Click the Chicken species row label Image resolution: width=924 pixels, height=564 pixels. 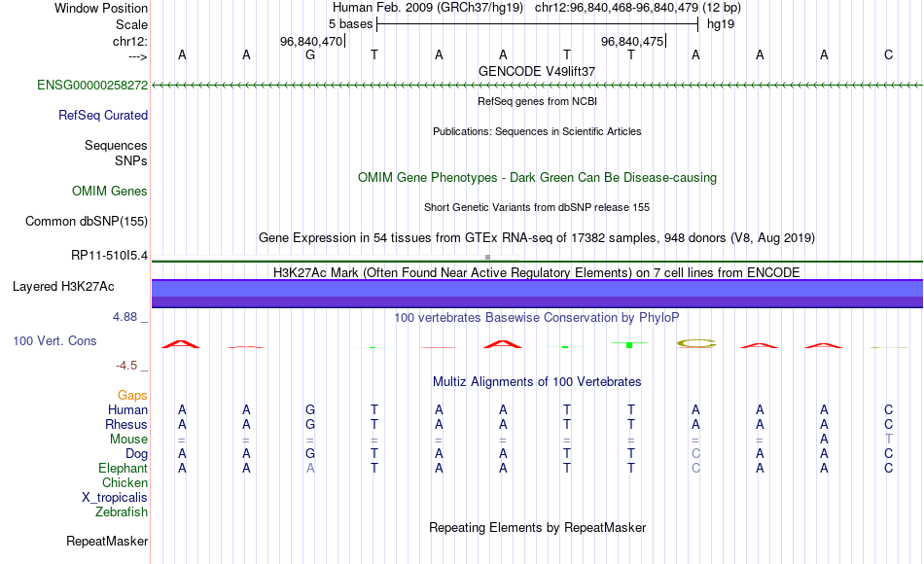(124, 482)
